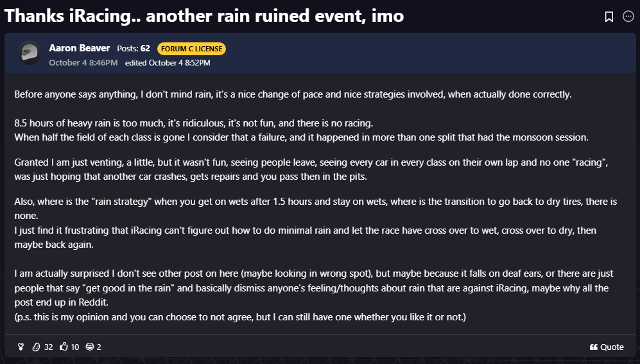Screen dimensions: 640x364
Task: Click the thread title heading
Action: point(203,16)
